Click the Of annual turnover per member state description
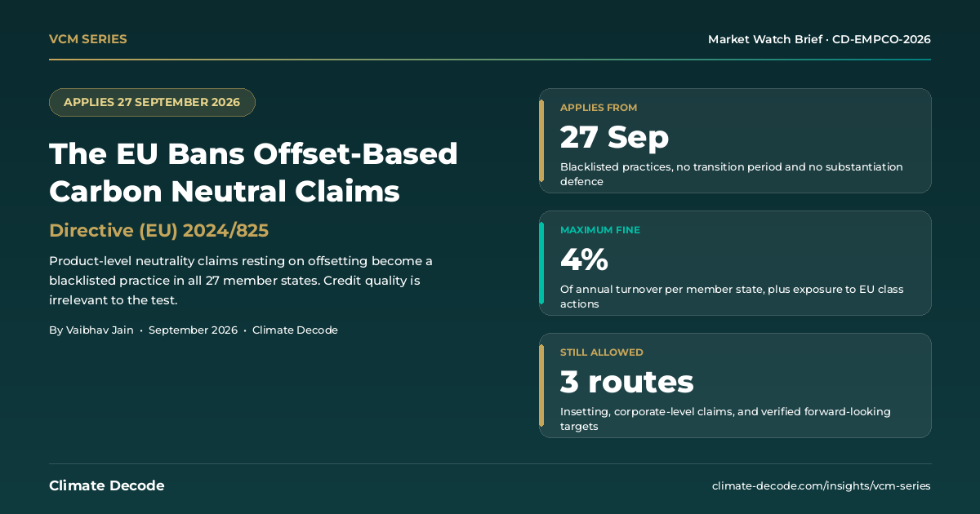The image size is (980, 514). point(732,296)
